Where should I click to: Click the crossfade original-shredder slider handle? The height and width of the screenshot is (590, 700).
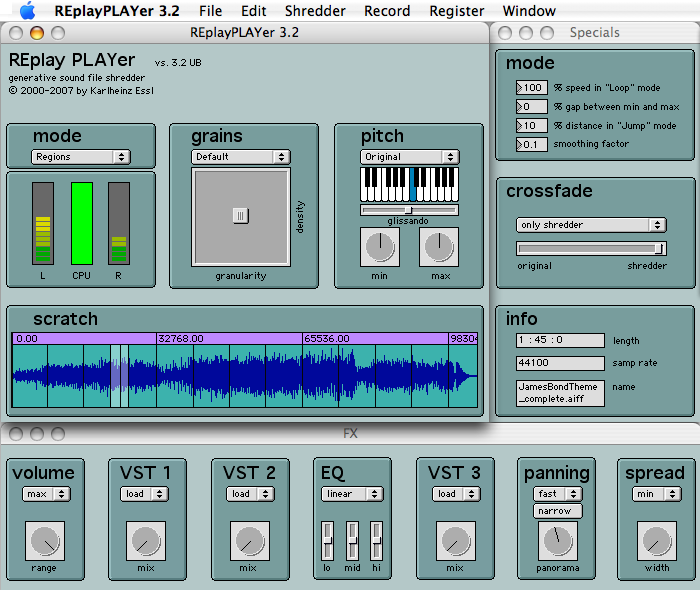pos(659,249)
